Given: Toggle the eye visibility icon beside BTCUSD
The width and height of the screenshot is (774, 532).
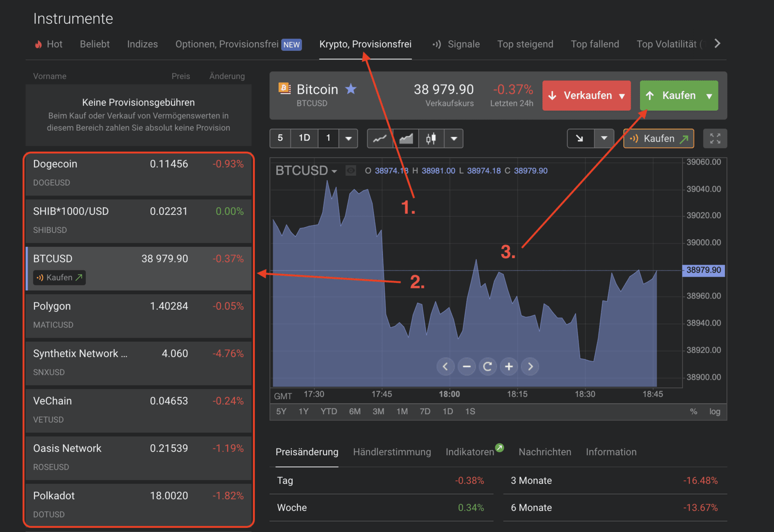Looking at the screenshot, I should (x=351, y=171).
